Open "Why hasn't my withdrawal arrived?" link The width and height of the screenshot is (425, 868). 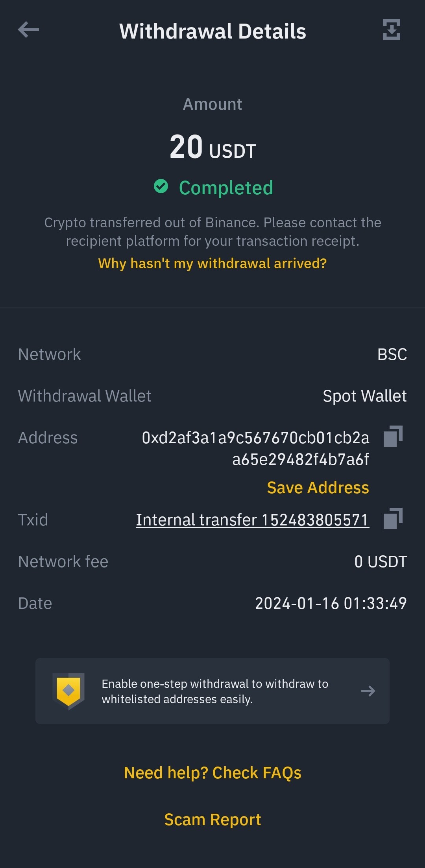[x=213, y=263]
